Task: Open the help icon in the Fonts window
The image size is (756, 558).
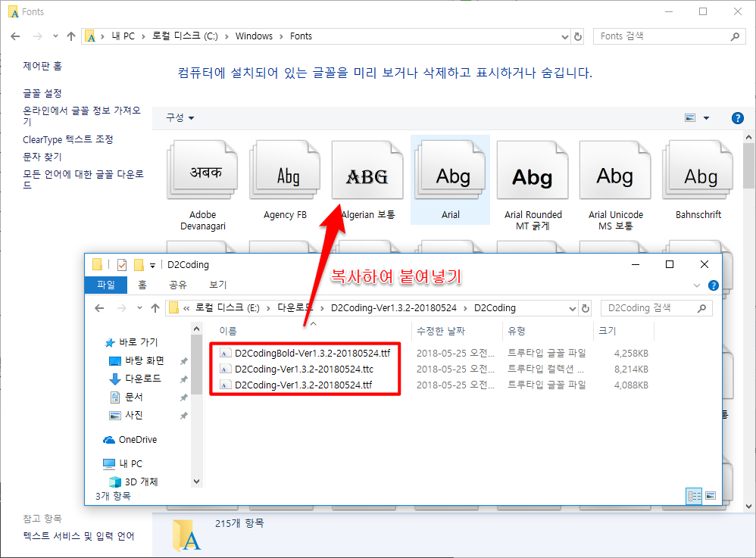Action: click(737, 118)
